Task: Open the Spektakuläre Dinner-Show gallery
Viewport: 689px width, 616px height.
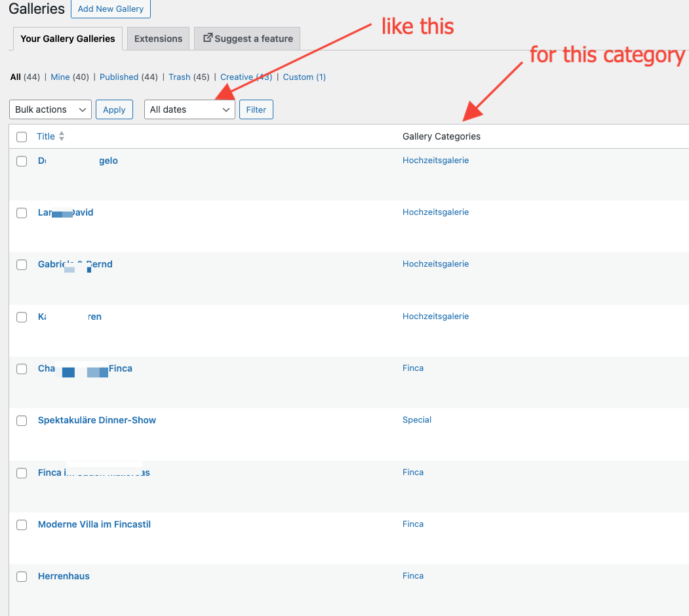Action: (x=96, y=420)
